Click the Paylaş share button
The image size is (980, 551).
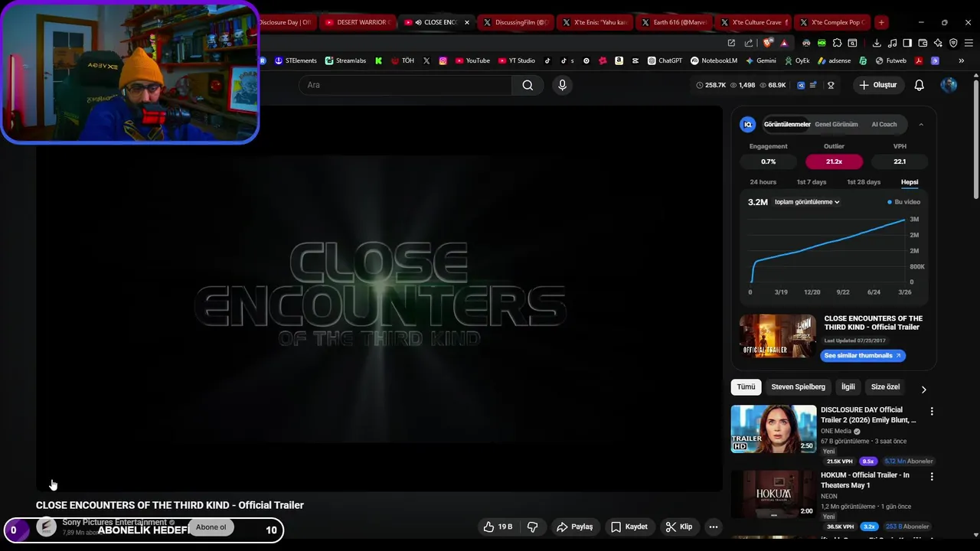(575, 527)
